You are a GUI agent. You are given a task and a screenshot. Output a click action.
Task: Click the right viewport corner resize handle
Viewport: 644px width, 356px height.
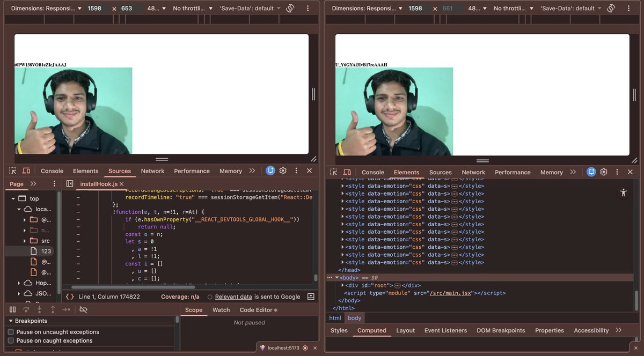point(634,160)
